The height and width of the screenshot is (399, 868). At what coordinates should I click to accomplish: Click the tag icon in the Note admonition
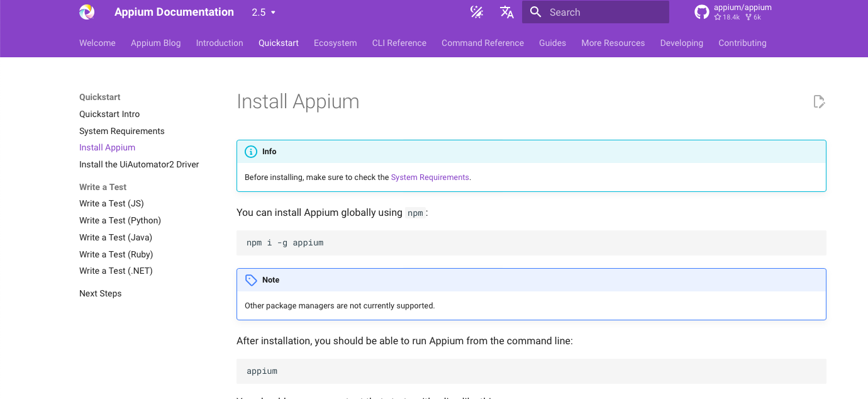[x=251, y=279]
